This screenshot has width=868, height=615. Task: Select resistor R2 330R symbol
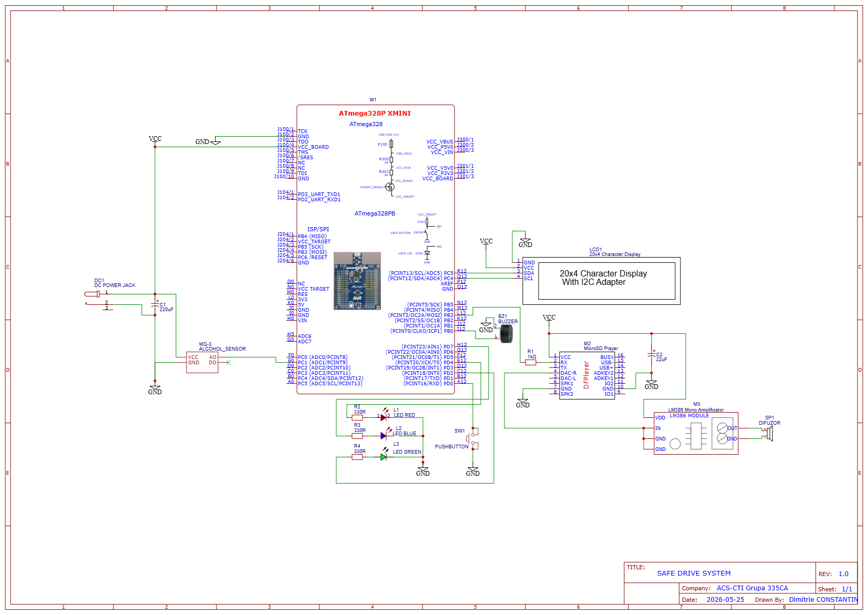coord(357,417)
